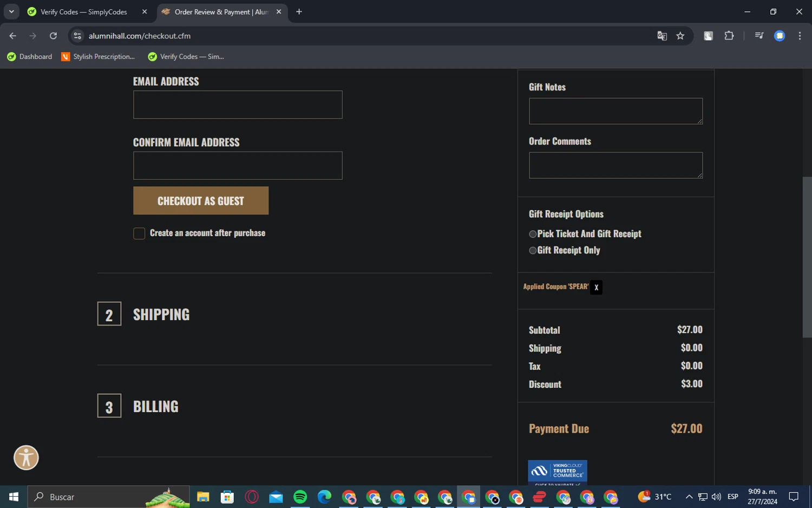Open the accessibility options widget

(x=26, y=458)
